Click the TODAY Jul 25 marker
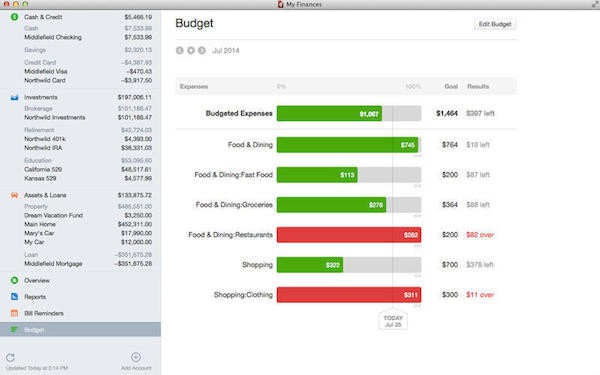Screen dimensions: 600x375 393,320
